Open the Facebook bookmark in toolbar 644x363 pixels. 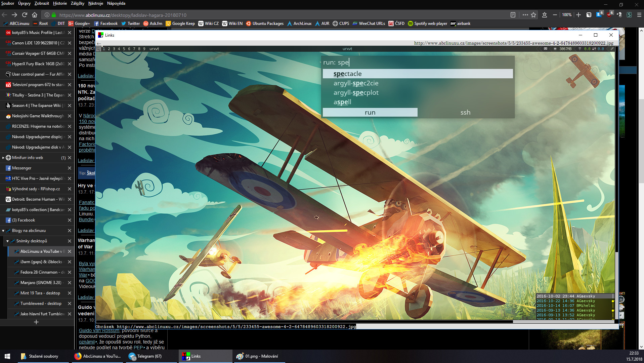106,24
